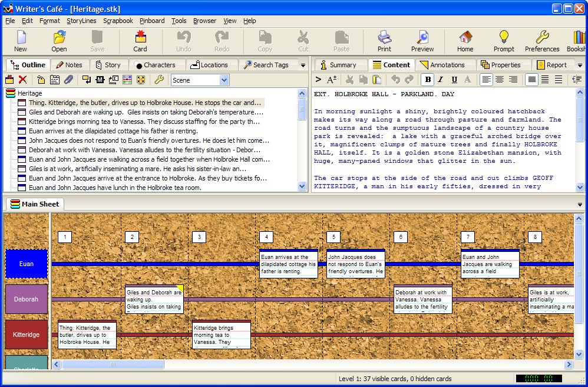
Task: Open the StoryLines menu
Action: [81, 21]
